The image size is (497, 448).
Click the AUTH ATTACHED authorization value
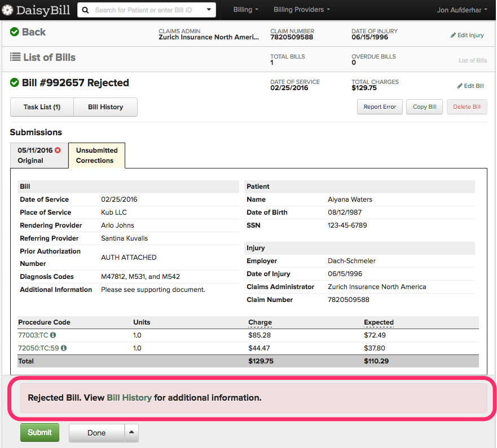[129, 258]
